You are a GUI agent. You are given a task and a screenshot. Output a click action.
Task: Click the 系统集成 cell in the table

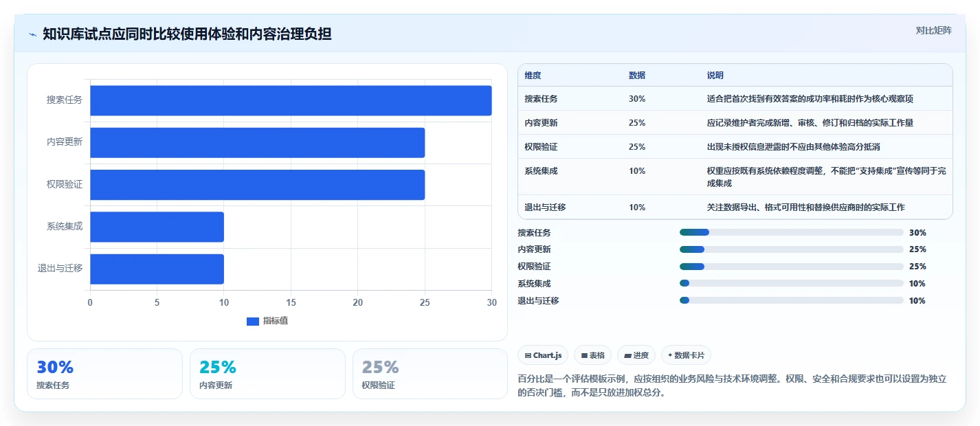pyautogui.click(x=541, y=171)
